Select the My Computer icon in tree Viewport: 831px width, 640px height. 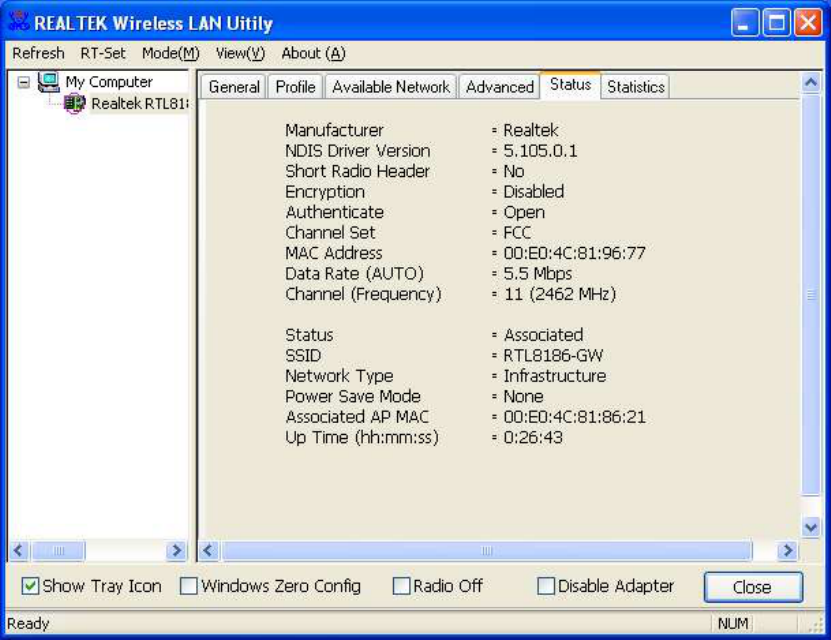coord(49,82)
